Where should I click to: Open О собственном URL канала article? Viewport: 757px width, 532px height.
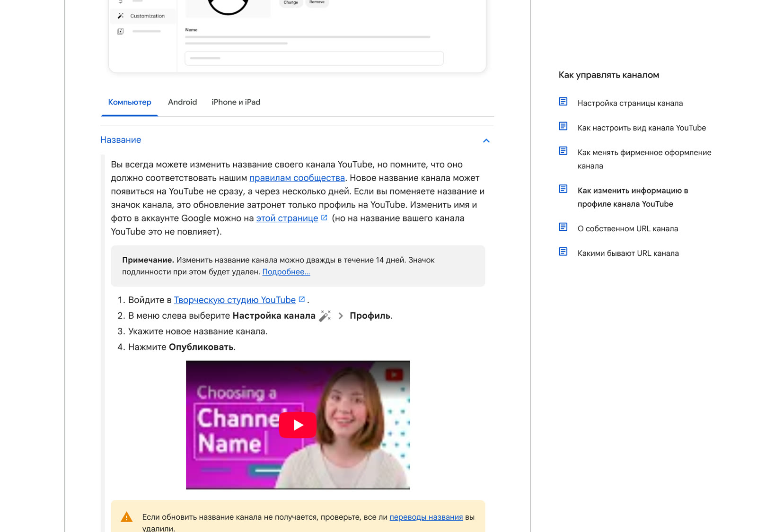(x=628, y=228)
